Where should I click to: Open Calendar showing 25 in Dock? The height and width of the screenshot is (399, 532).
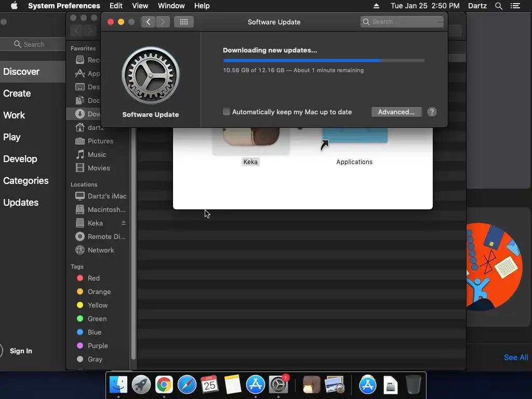click(209, 385)
